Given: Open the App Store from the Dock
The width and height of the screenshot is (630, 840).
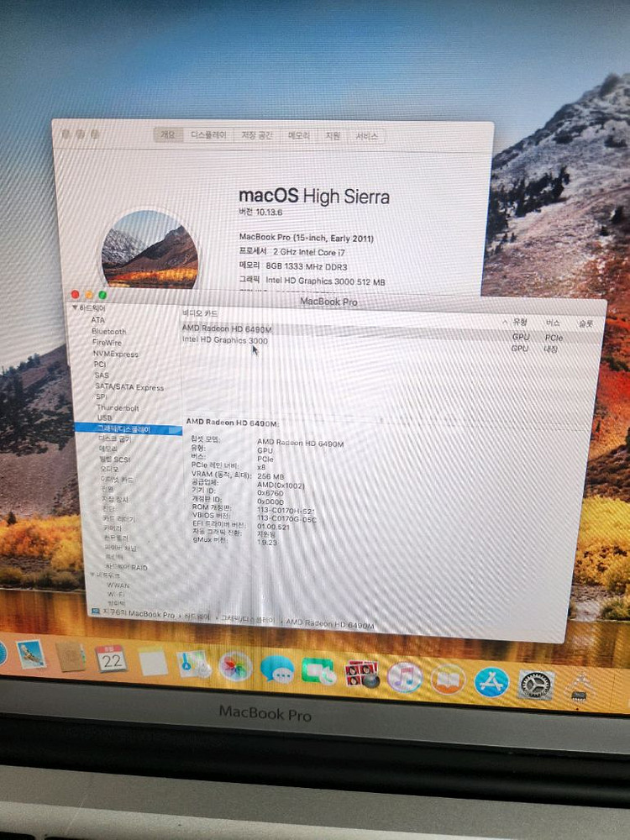Looking at the screenshot, I should click(x=491, y=682).
